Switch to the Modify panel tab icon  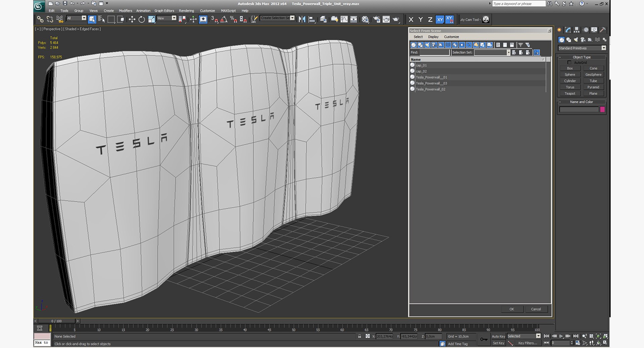click(x=568, y=30)
